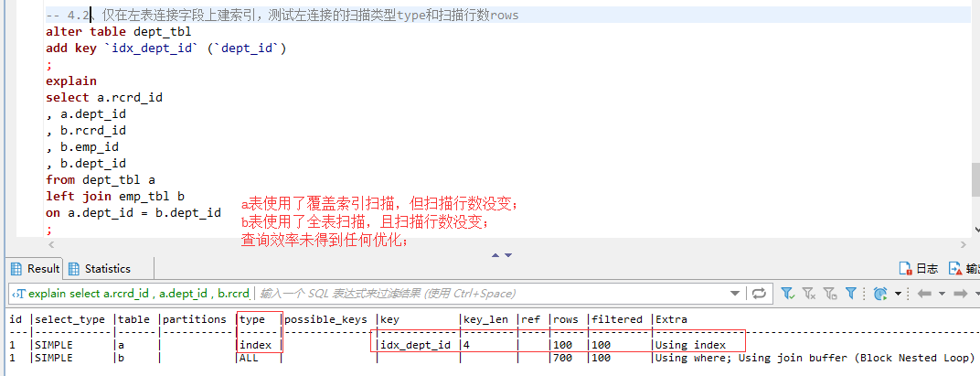This screenshot has width=980, height=376.
Task: Apply the filter criteria icon
Action: (787, 293)
